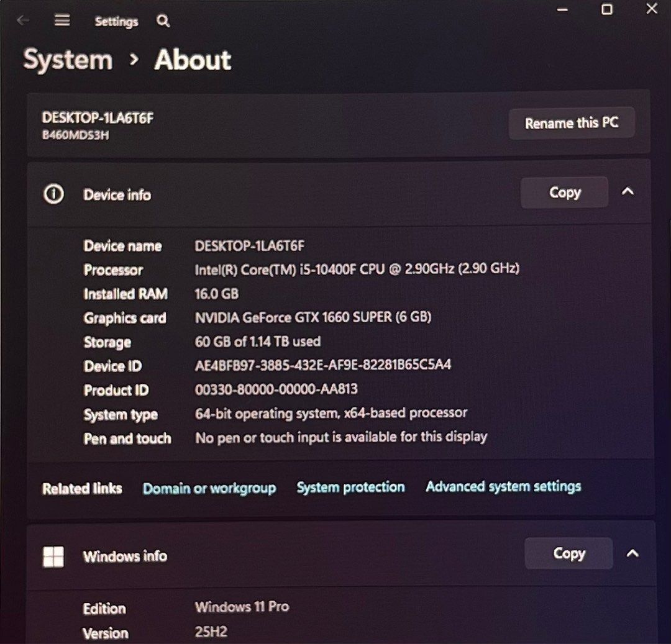Viewport: 671px width, 644px height.
Task: Click the Edition label
Action: [x=104, y=609]
